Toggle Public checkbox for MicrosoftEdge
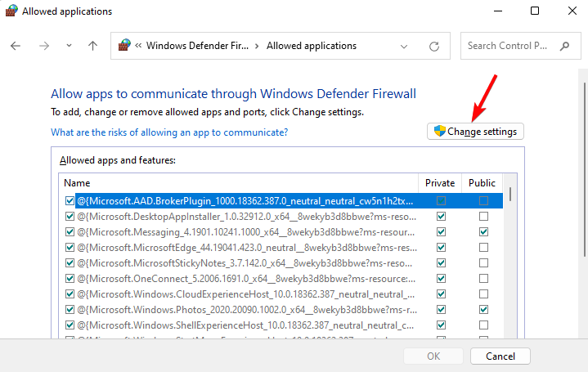Image resolution: width=588 pixels, height=372 pixels. 484,248
